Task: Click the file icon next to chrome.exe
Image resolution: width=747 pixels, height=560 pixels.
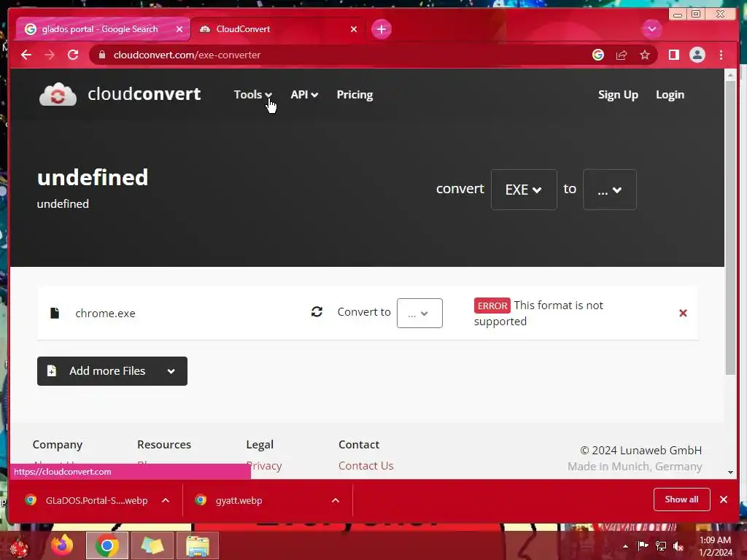Action: point(55,313)
